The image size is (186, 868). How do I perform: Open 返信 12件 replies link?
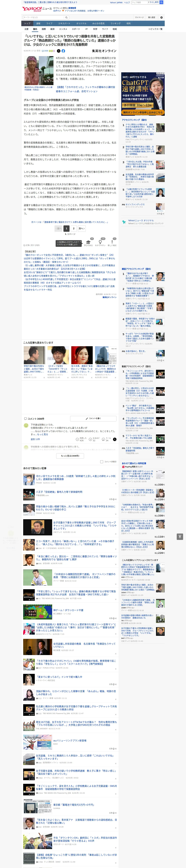[x=35, y=439]
